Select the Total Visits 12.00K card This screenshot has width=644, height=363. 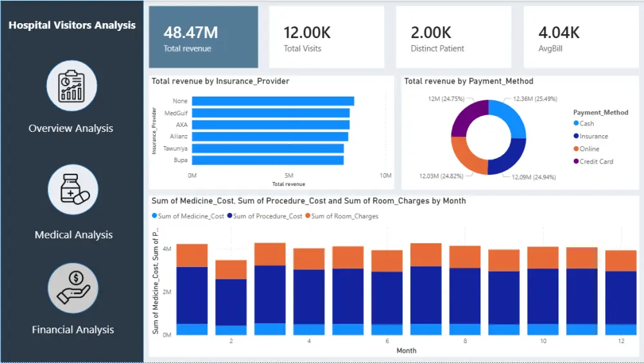(327, 37)
